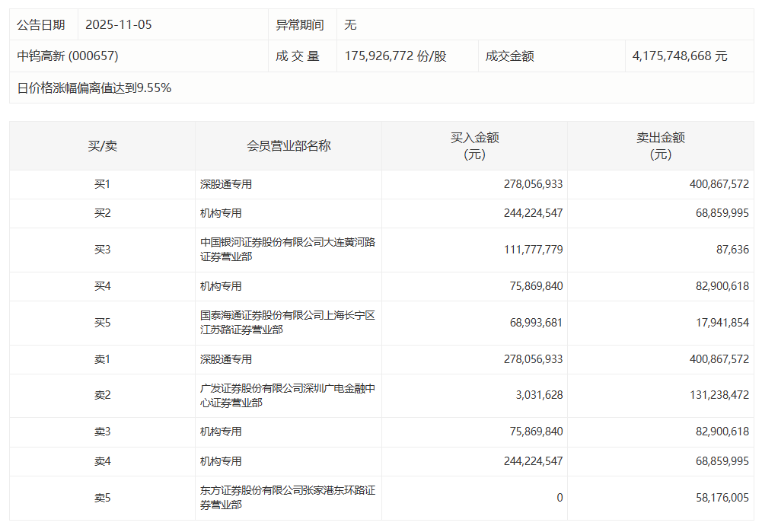Select buy amount 111,777,779
Viewport: 762px width, 532px height.
pos(533,250)
